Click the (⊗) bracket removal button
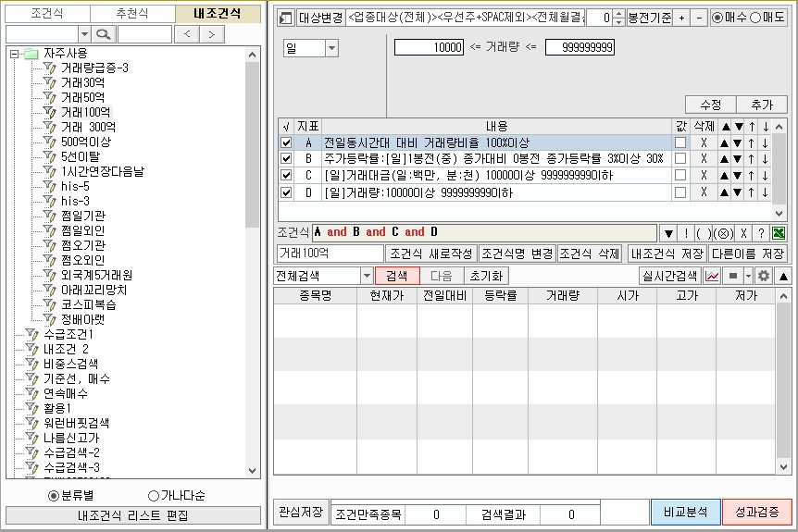This screenshot has height=532, width=798. coord(724,233)
